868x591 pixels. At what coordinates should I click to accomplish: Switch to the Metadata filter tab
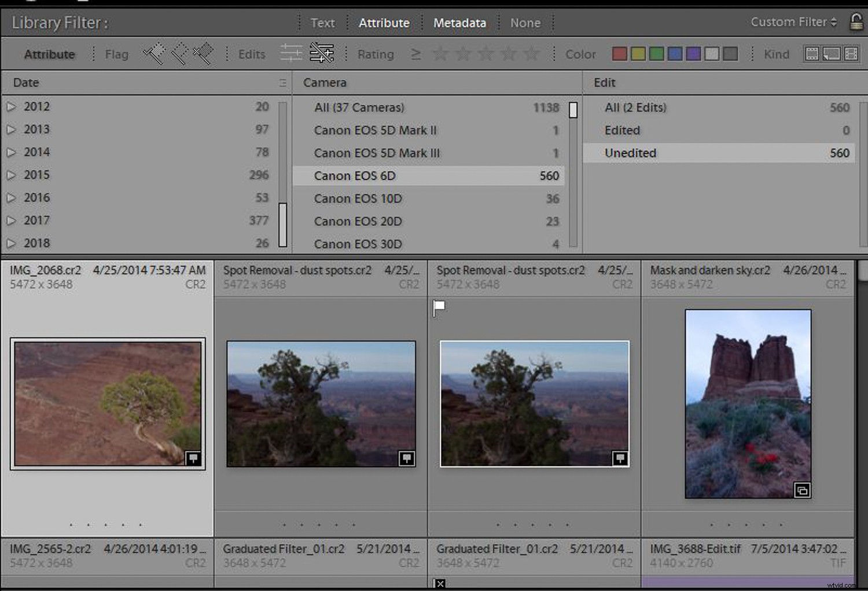click(459, 23)
